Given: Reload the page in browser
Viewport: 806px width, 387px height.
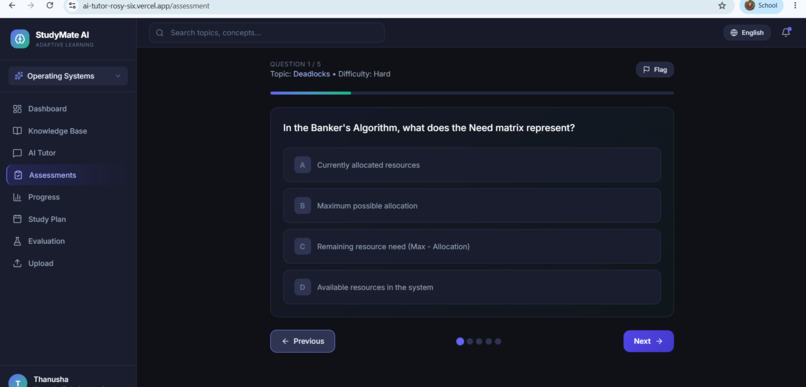Looking at the screenshot, I should coord(49,5).
